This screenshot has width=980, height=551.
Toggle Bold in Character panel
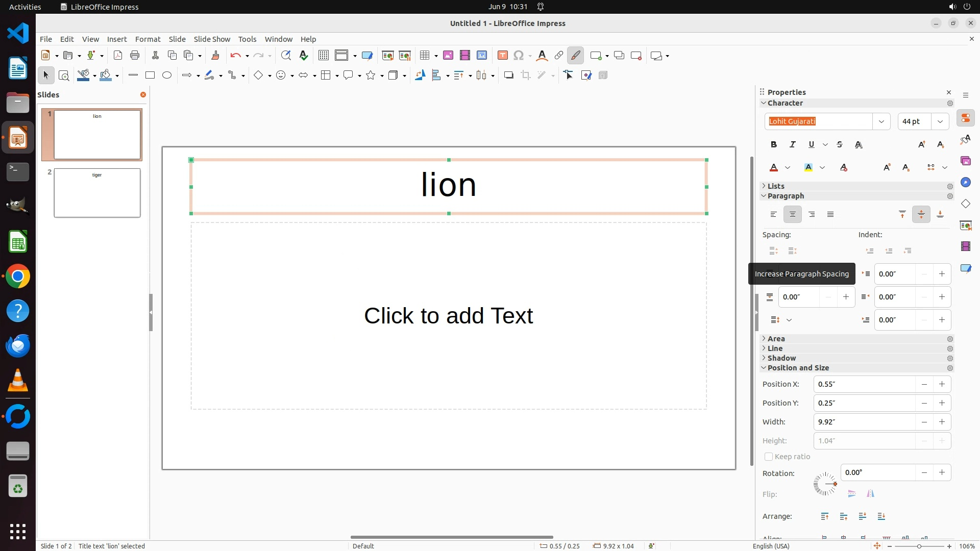773,145
